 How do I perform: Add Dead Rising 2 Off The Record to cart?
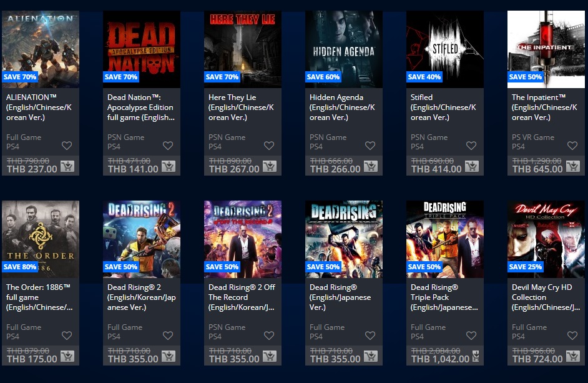(270, 356)
